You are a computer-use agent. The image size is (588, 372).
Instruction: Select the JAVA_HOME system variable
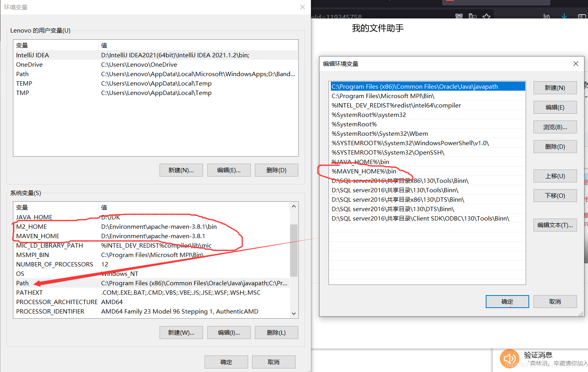pos(152,217)
